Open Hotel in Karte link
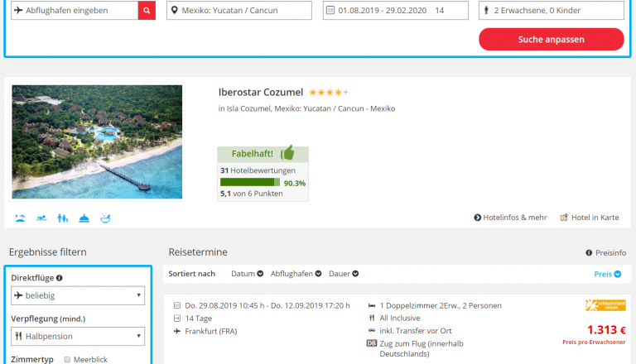This screenshot has height=364, width=636. pyautogui.click(x=590, y=218)
